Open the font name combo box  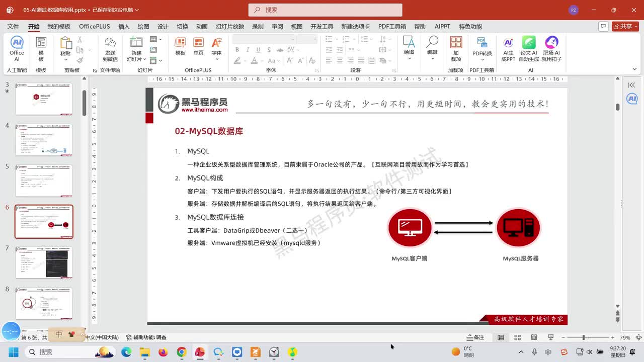264,39
